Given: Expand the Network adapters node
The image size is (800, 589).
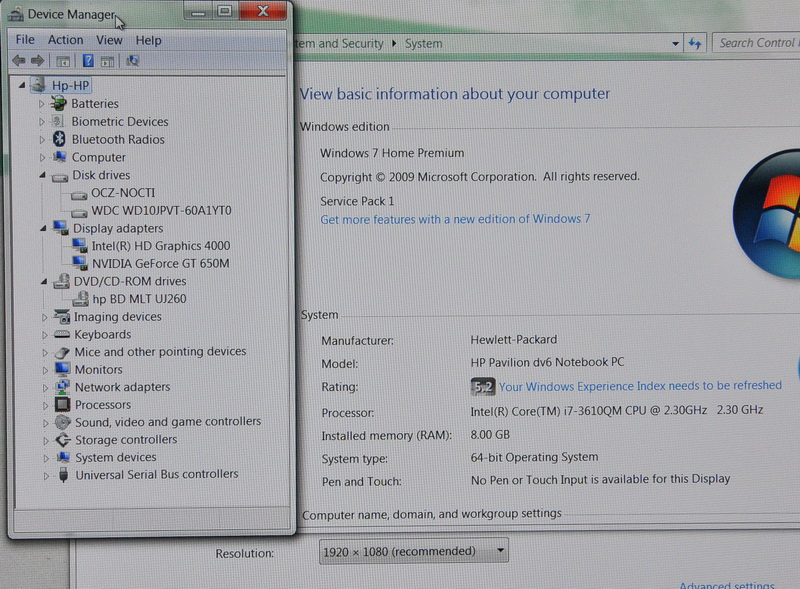Looking at the screenshot, I should [45, 388].
